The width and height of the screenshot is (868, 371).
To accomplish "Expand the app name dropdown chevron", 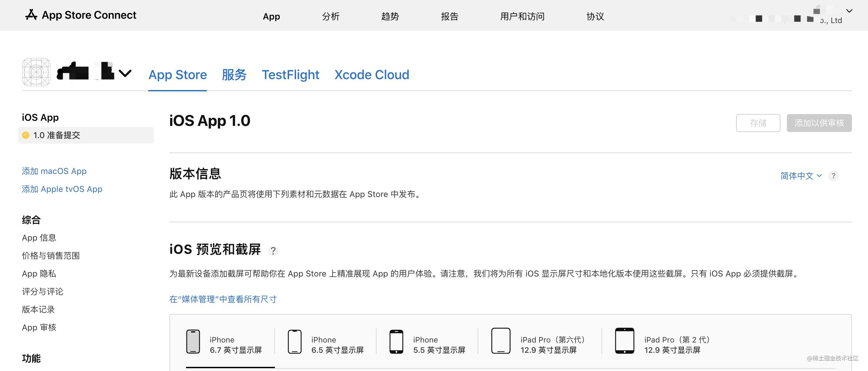I will [125, 73].
